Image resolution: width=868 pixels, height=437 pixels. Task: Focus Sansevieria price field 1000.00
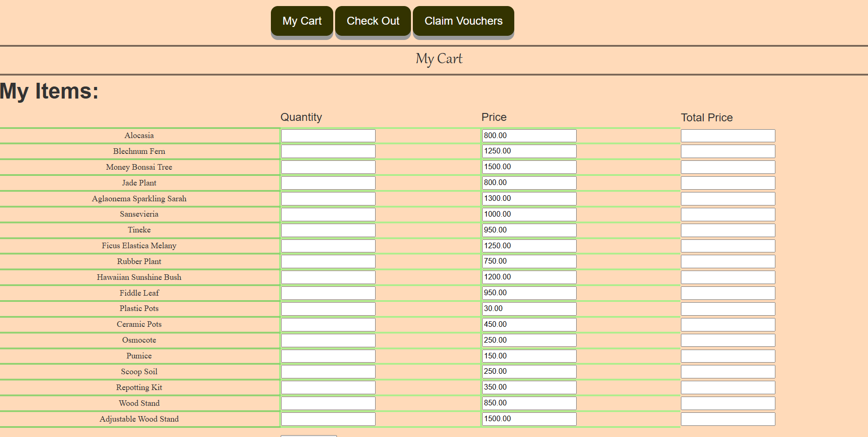pyautogui.click(x=529, y=214)
